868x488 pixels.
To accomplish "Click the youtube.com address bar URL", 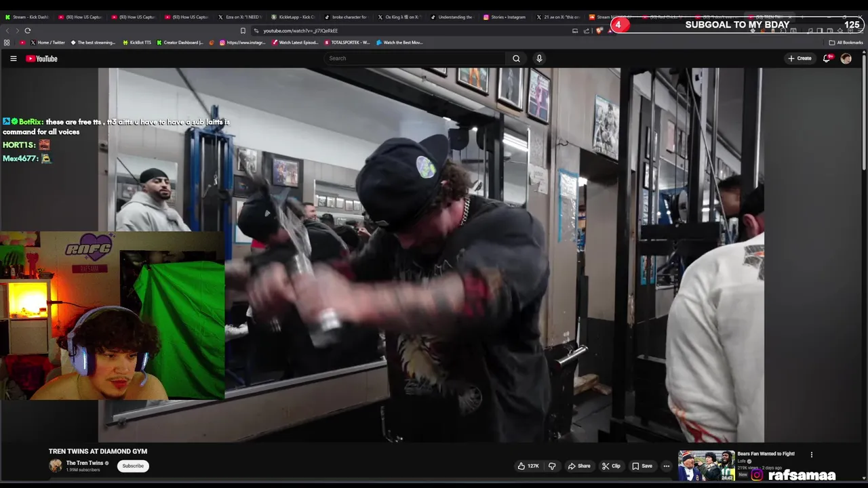I will pyautogui.click(x=300, y=30).
